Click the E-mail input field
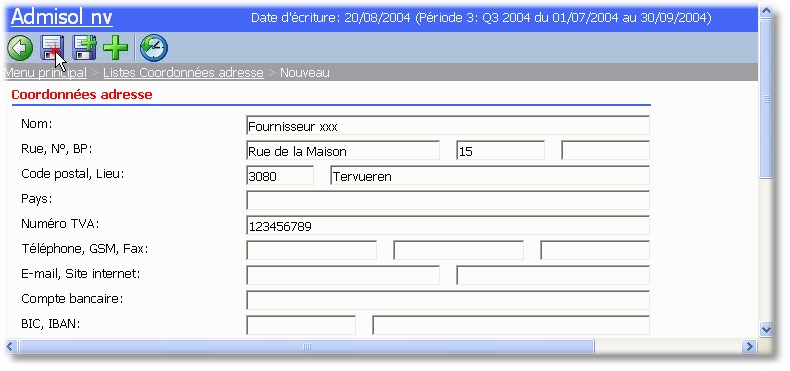Image resolution: width=790 pixels, height=371 pixels. point(343,275)
